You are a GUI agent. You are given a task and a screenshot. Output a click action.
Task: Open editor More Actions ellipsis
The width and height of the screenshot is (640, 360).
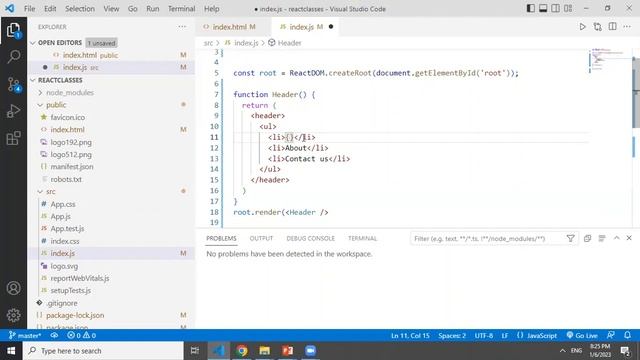coord(627,27)
